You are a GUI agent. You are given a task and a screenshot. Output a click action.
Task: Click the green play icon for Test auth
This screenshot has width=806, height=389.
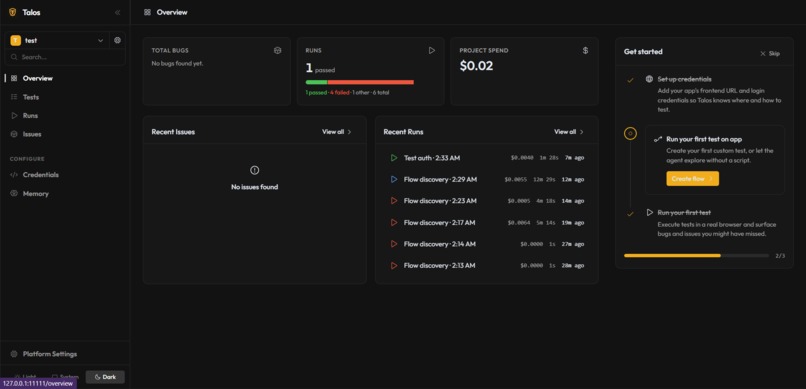(x=394, y=158)
